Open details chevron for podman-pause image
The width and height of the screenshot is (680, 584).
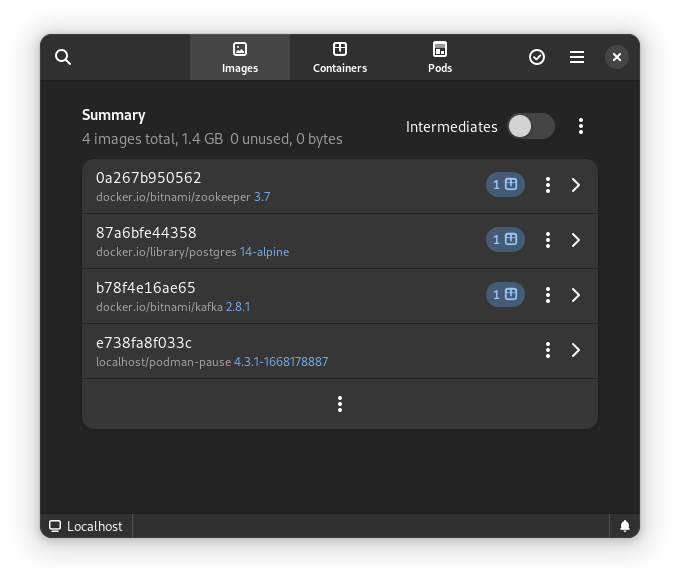click(576, 350)
